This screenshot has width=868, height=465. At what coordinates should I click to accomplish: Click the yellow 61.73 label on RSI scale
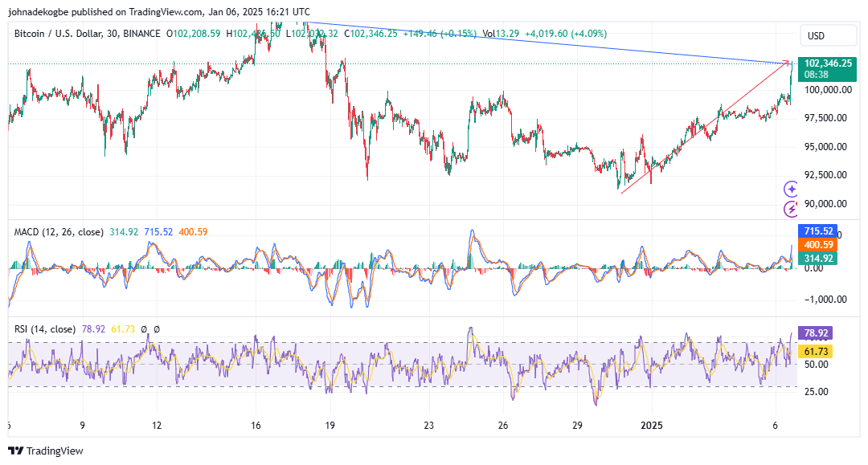coord(816,351)
